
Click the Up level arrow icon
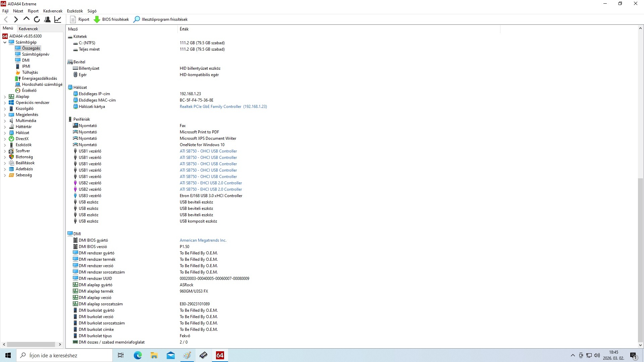pos(26,19)
